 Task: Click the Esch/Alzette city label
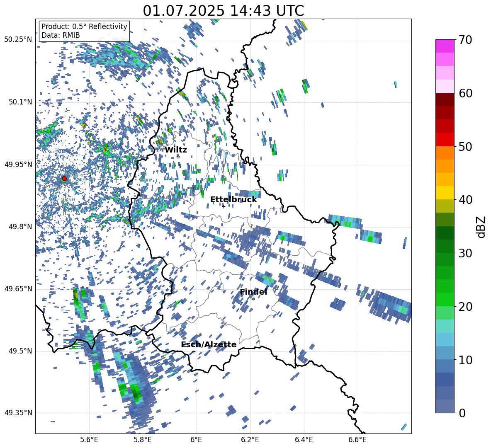point(209,344)
